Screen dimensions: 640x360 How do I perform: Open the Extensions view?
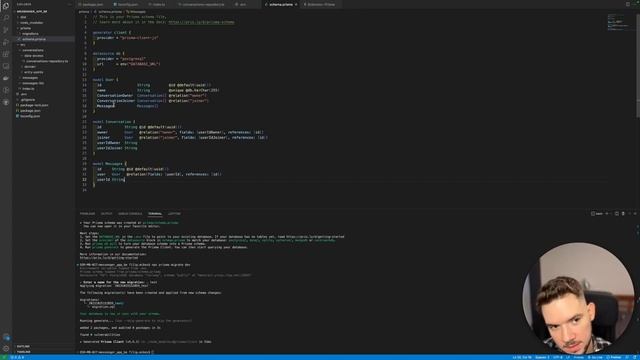(6, 54)
